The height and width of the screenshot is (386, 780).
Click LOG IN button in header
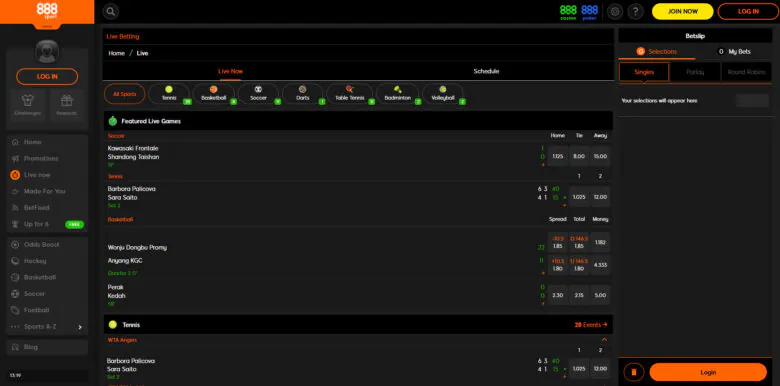[x=748, y=11]
